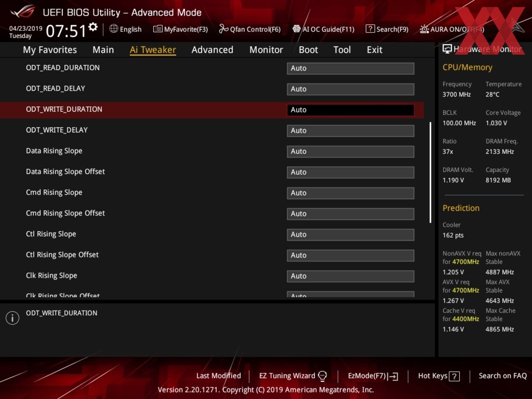Click the ODT_WRITE_DELAY Auto field

coord(350,130)
